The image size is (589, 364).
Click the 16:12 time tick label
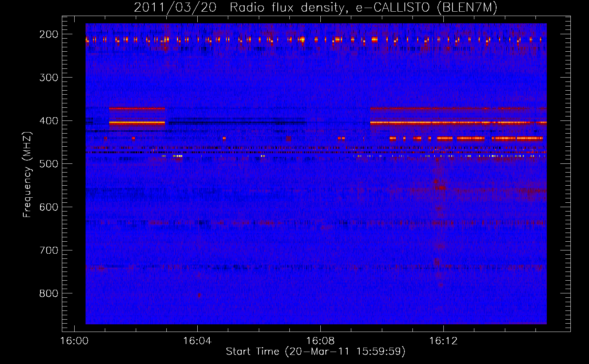pos(443,341)
